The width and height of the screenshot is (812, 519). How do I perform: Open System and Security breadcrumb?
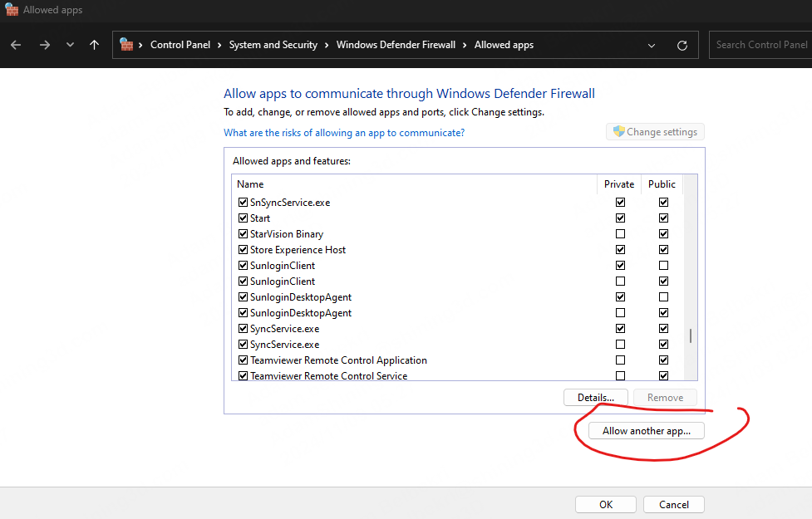[273, 45]
